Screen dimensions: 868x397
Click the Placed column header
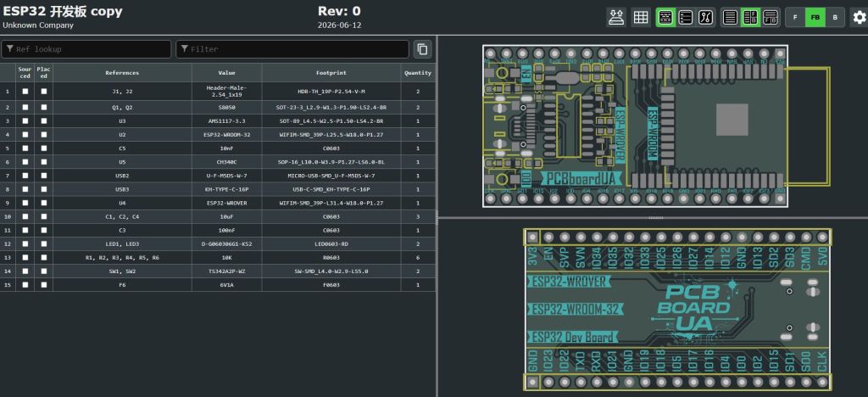44,73
